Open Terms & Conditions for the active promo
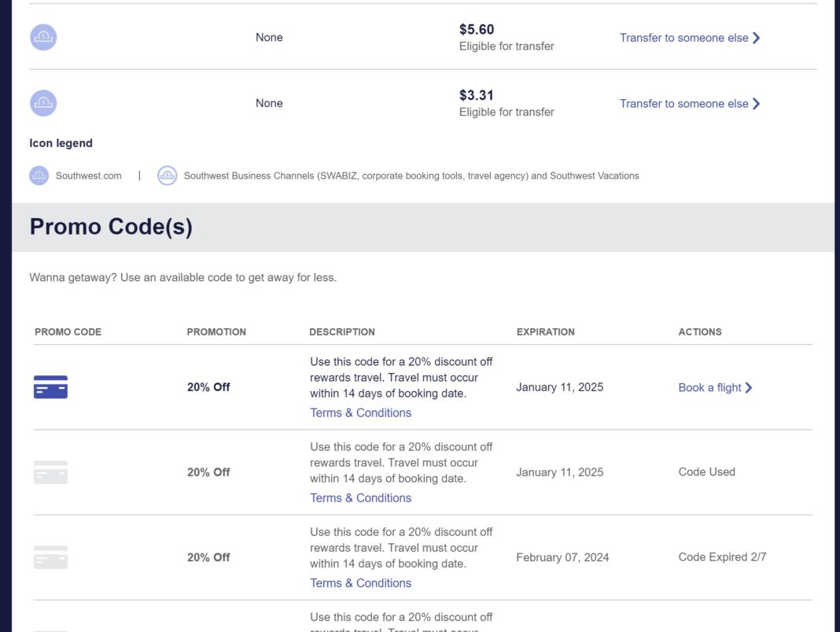The image size is (840, 632). 360,412
